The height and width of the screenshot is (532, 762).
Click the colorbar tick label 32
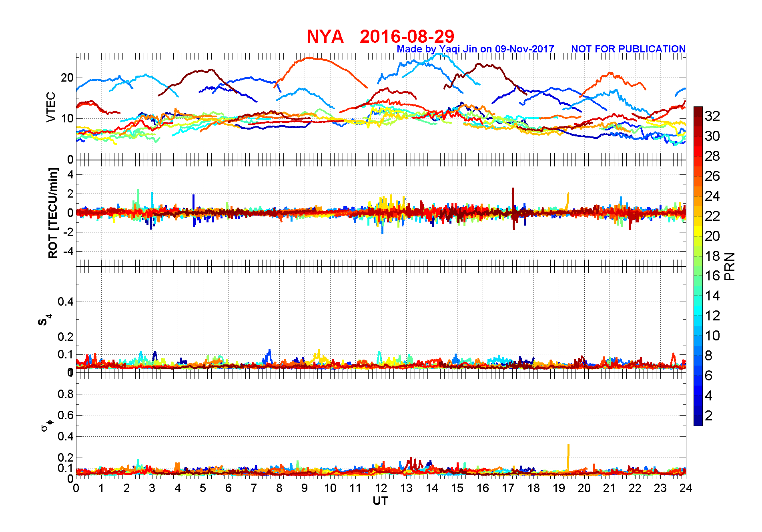tap(712, 116)
